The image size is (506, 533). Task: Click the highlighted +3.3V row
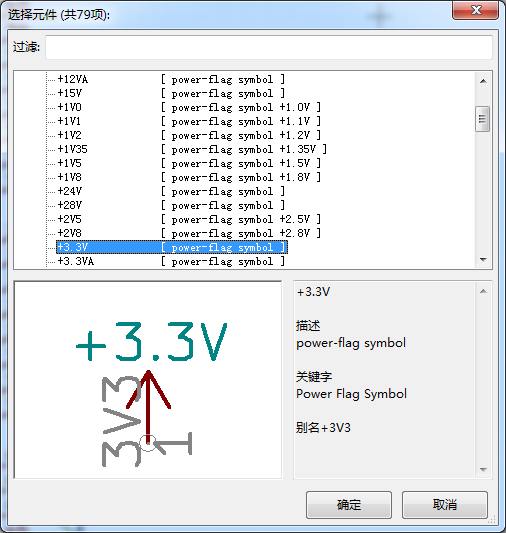(x=172, y=247)
